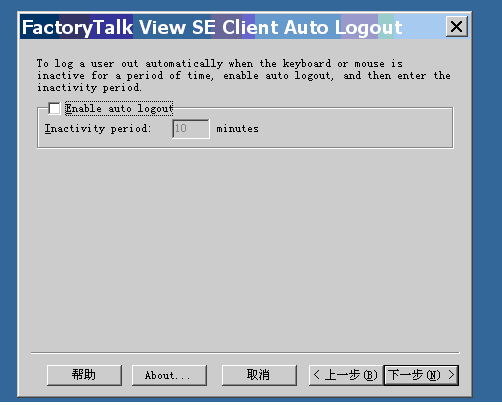Screen dimensions: 502x405
Task: Click the left chevron on the back button
Action: point(316,375)
